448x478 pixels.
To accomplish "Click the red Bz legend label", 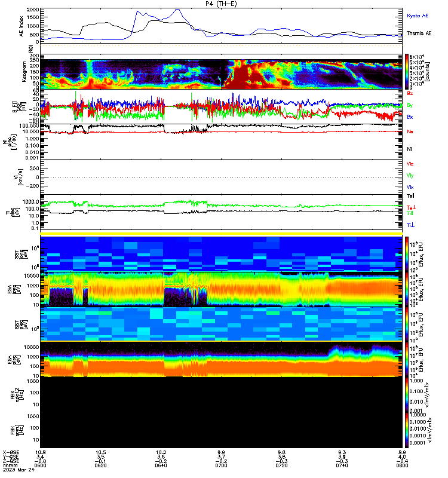I will (410, 93).
